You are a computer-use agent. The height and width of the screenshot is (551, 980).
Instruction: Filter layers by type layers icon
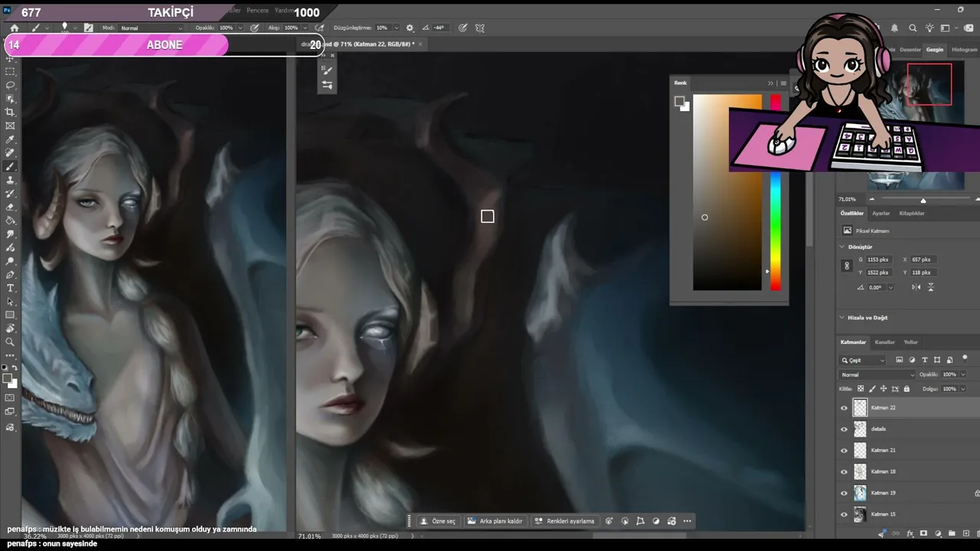[x=925, y=360]
